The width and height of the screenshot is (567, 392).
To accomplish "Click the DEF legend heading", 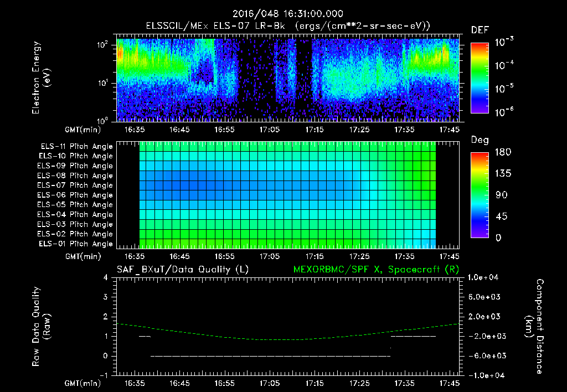I will tap(480, 30).
